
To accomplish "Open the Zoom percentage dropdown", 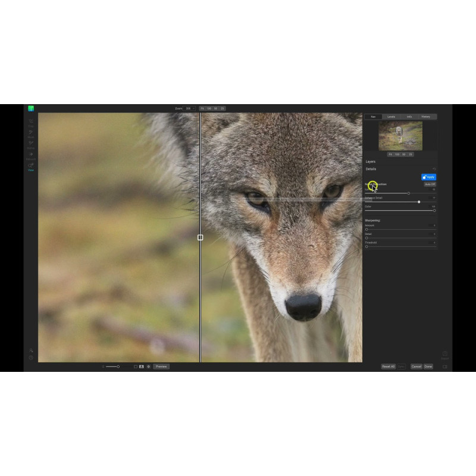I will pyautogui.click(x=190, y=108).
